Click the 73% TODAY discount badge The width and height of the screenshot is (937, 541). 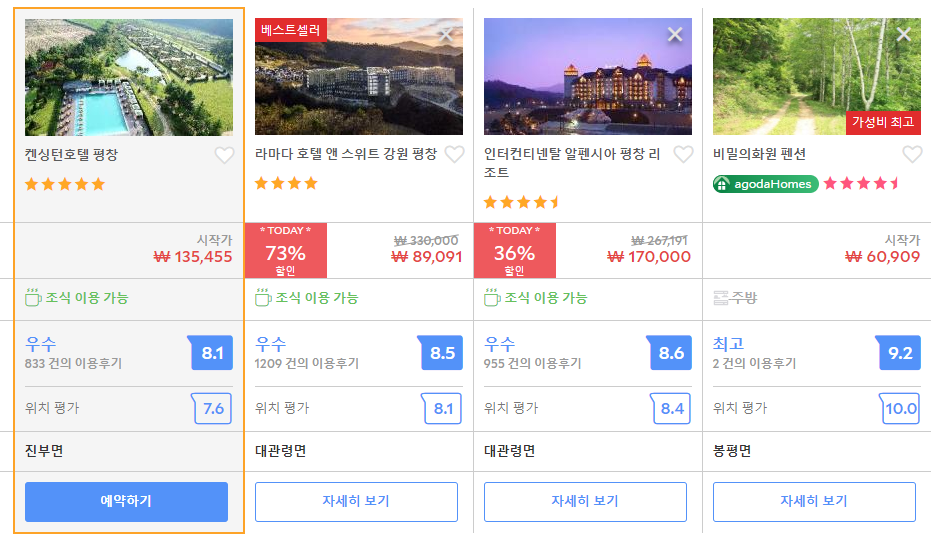pyautogui.click(x=286, y=250)
